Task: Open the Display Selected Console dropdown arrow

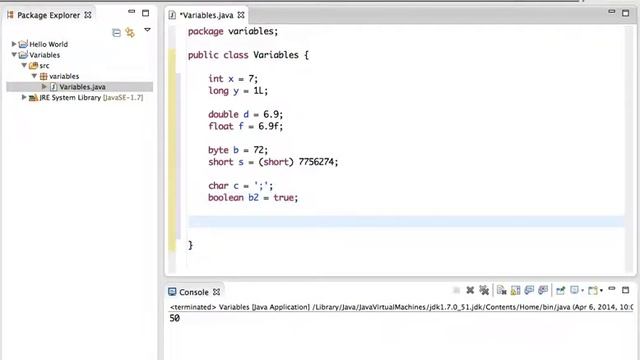Action: click(x=582, y=291)
